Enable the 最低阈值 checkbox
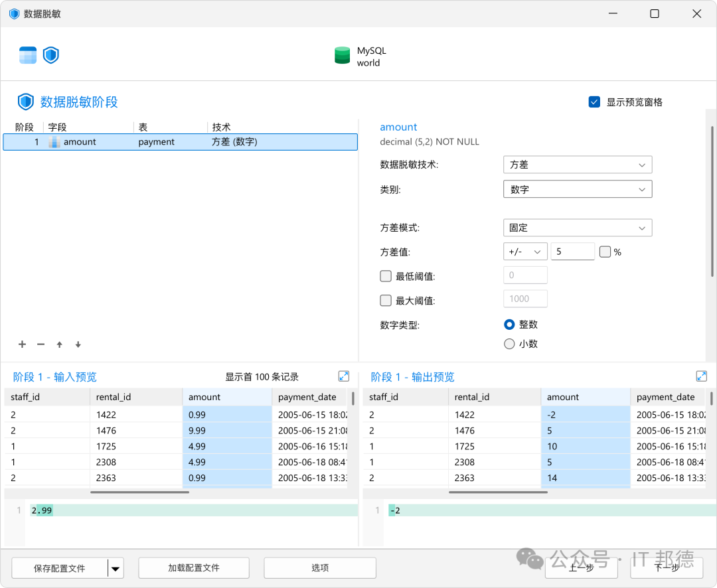717x588 pixels. coord(386,276)
